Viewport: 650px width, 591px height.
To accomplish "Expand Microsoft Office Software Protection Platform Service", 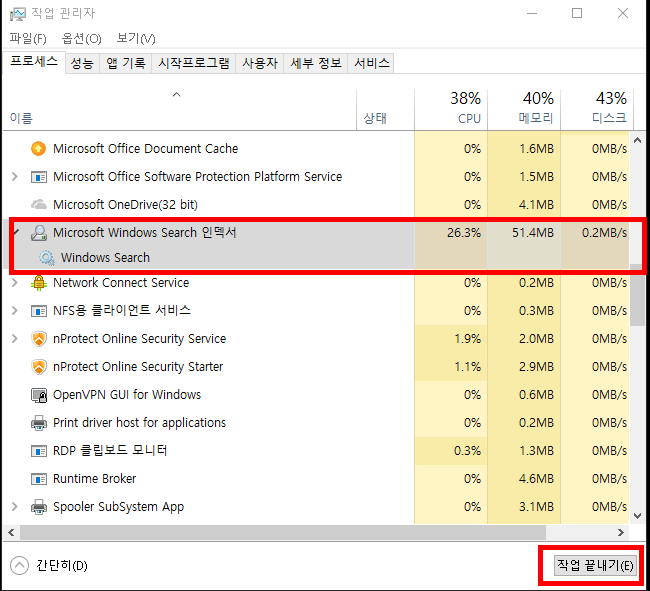I will [15, 177].
